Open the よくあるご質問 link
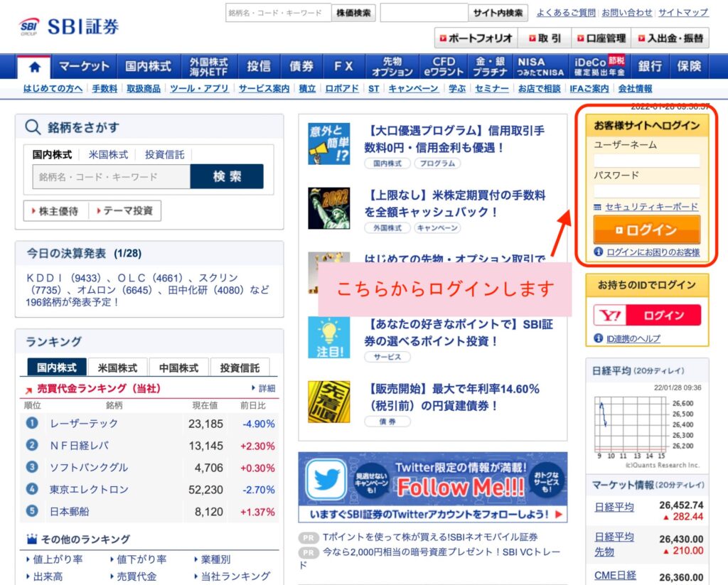Screen dimensions: 728x585 click(x=566, y=13)
